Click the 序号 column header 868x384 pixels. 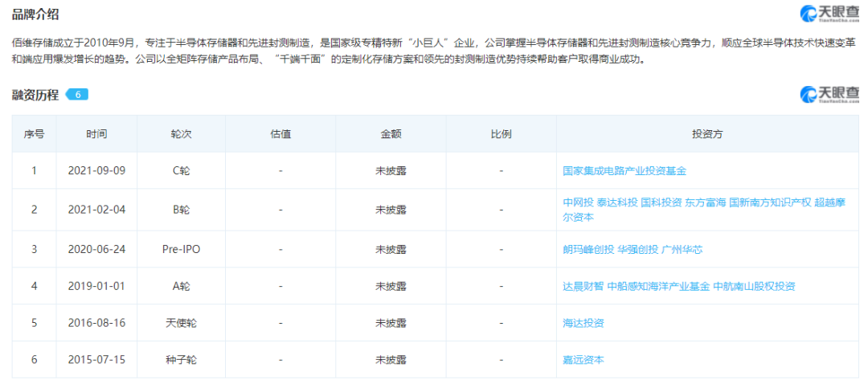[34, 134]
